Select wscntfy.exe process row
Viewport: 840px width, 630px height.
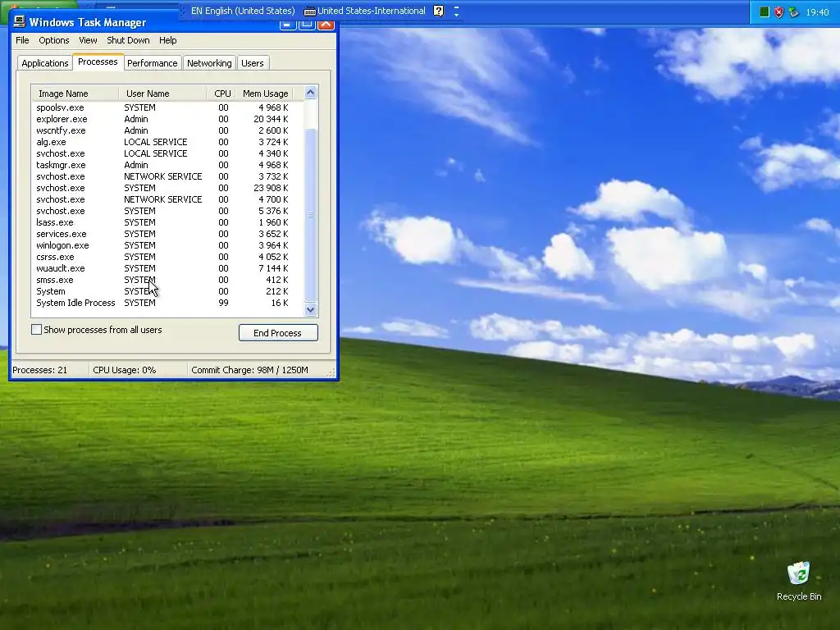(167, 130)
